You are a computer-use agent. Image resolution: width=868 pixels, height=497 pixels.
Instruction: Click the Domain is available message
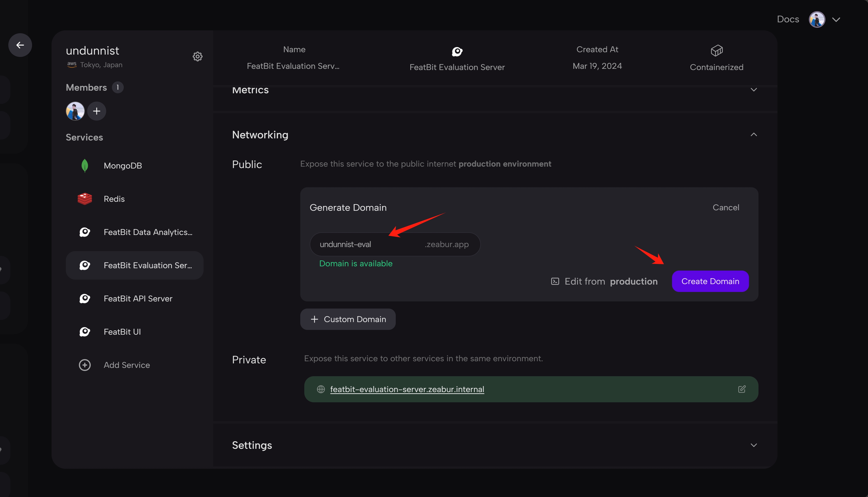pyautogui.click(x=356, y=263)
